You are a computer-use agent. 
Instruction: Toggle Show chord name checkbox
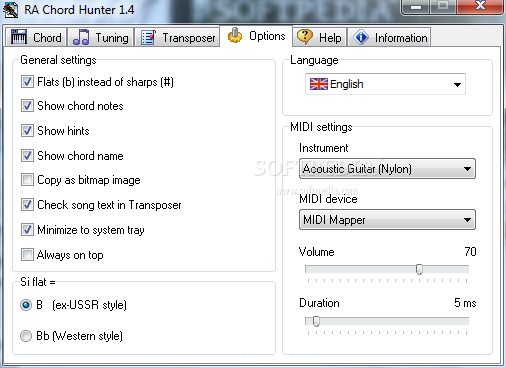tap(27, 156)
